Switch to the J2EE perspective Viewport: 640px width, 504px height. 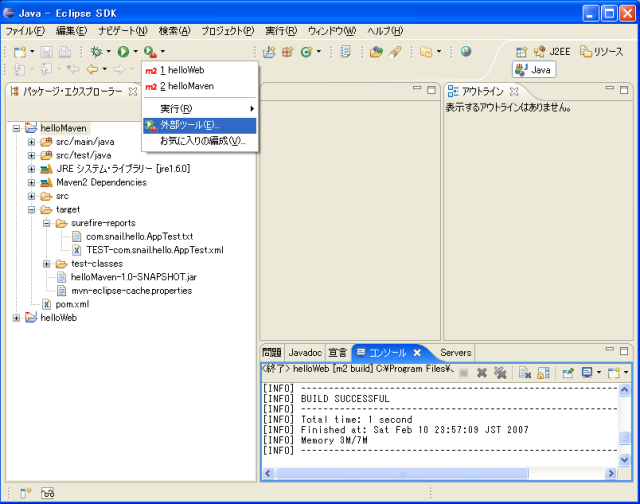pyautogui.click(x=552, y=51)
